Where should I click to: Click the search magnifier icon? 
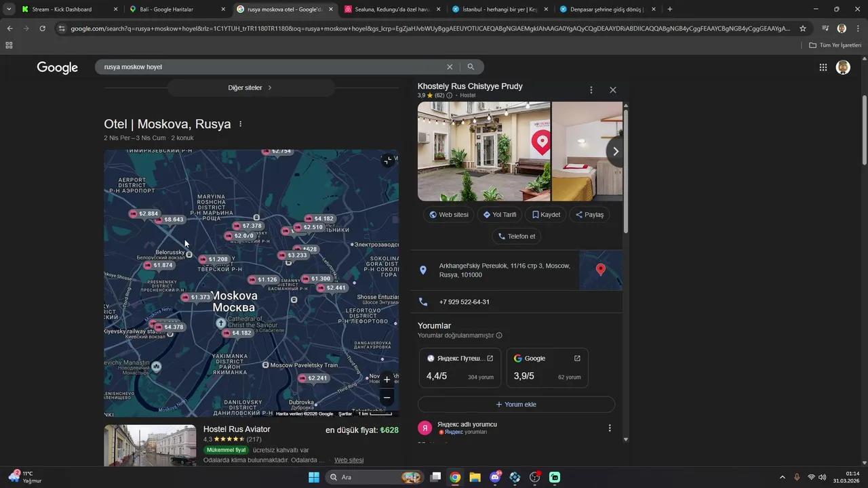tap(471, 67)
